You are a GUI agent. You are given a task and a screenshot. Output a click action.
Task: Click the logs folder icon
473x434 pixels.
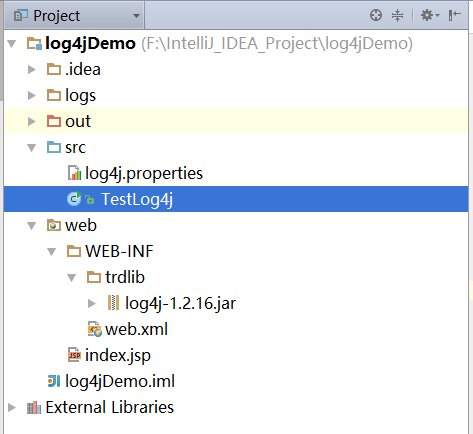click(x=54, y=95)
